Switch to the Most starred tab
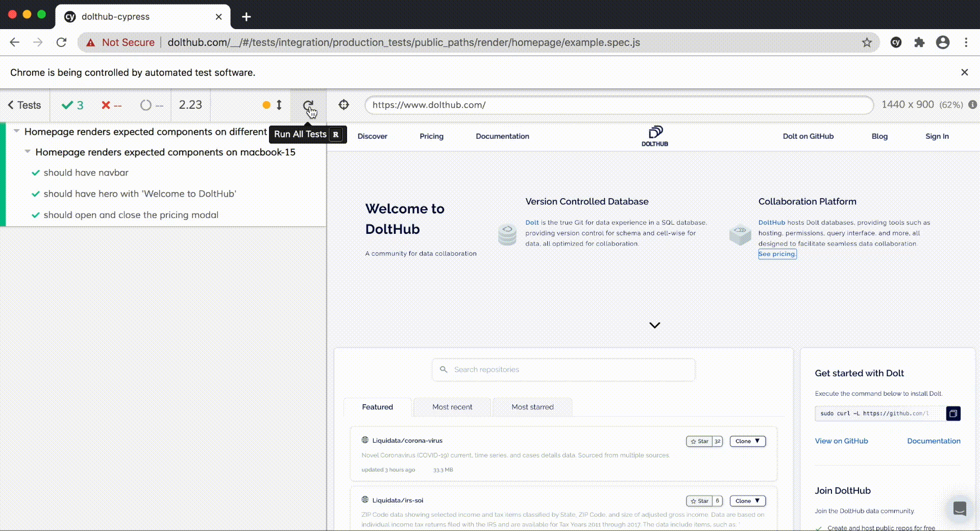 tap(533, 407)
